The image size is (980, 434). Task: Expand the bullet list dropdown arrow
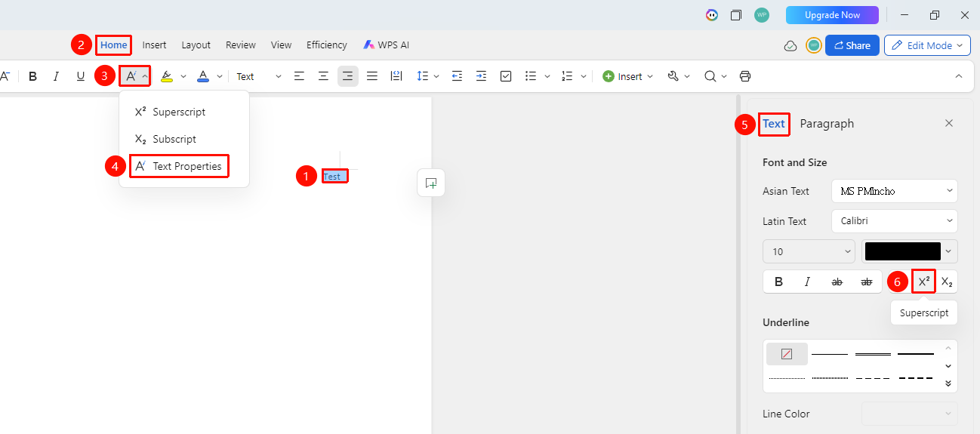[x=547, y=76]
